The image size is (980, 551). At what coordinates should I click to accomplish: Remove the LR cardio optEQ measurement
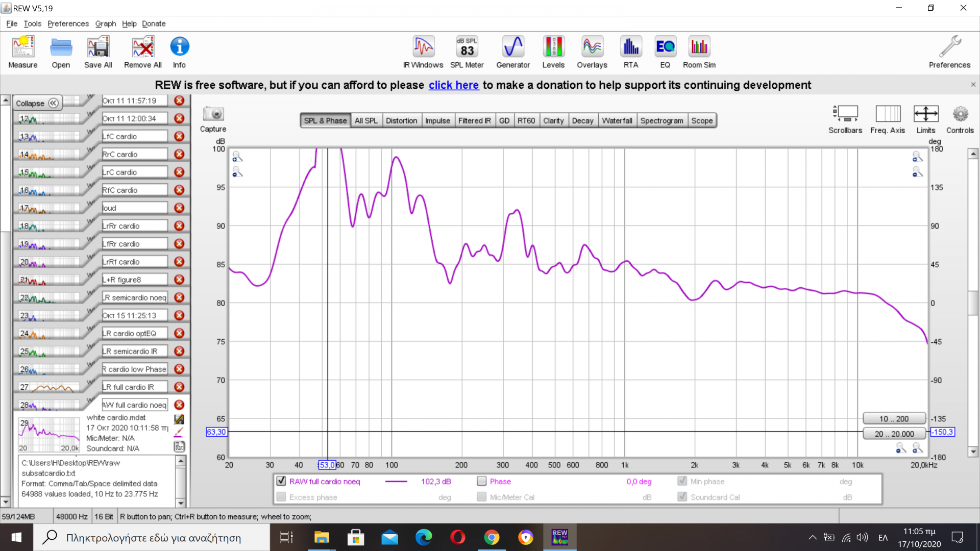[x=179, y=333]
